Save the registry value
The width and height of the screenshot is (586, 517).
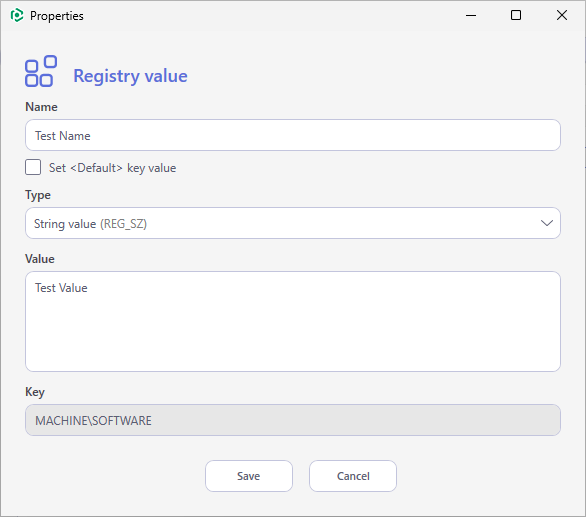[x=249, y=476]
